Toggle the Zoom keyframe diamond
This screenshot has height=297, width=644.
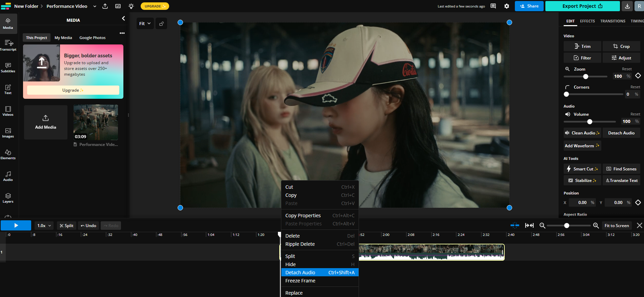[638, 76]
